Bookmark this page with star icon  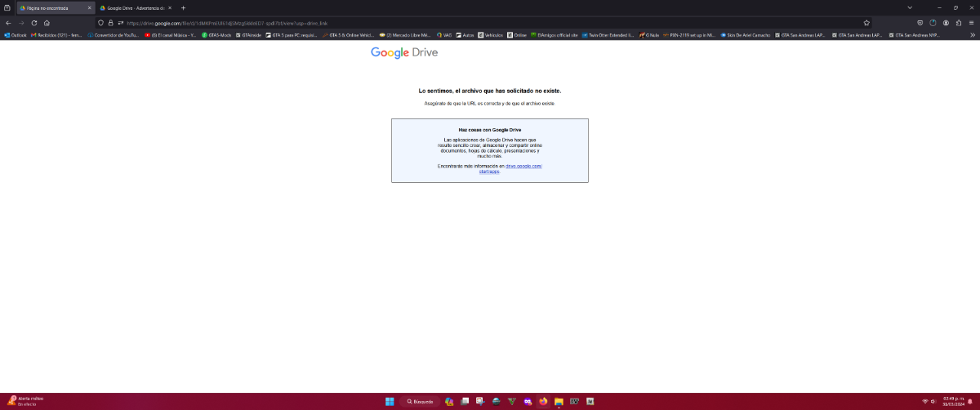866,23
